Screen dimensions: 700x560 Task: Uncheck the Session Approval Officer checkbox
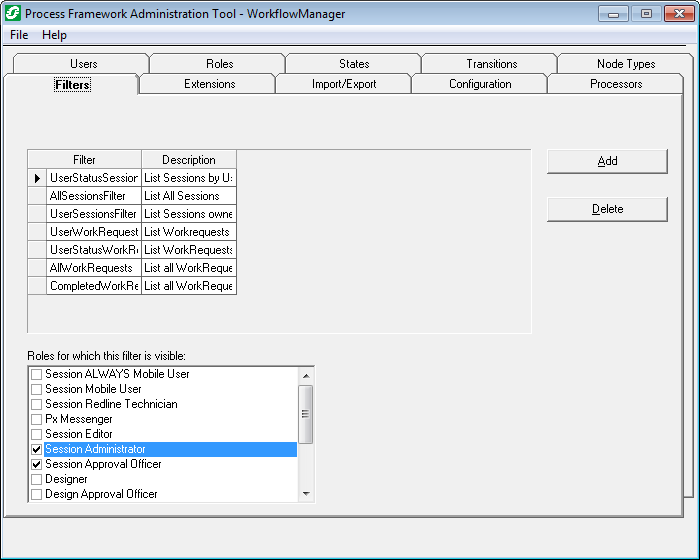coord(37,465)
